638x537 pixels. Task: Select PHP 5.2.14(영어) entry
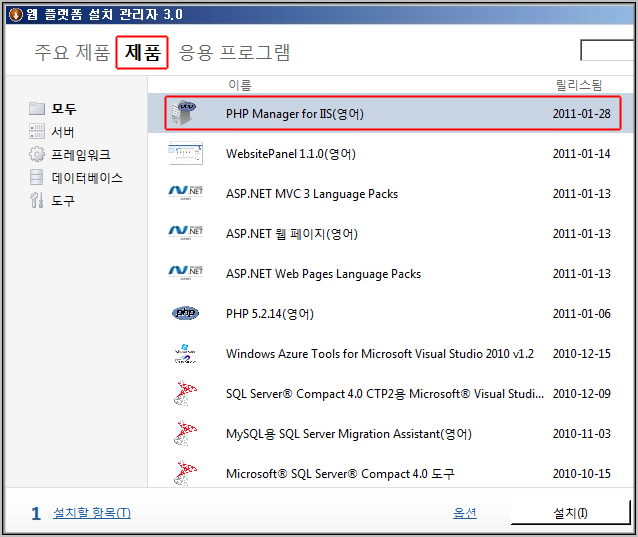tap(270, 313)
